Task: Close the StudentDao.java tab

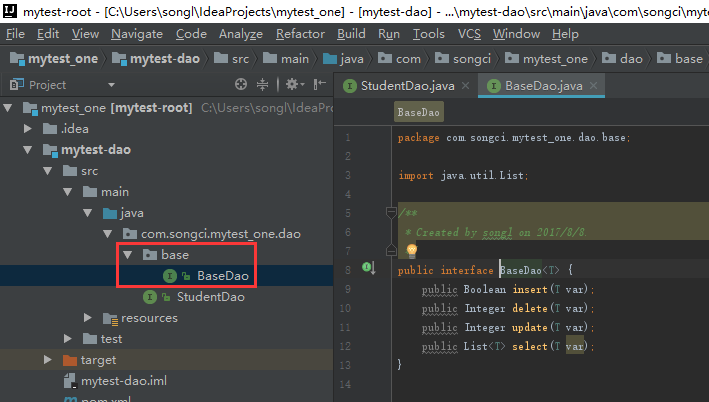Action: (465, 85)
